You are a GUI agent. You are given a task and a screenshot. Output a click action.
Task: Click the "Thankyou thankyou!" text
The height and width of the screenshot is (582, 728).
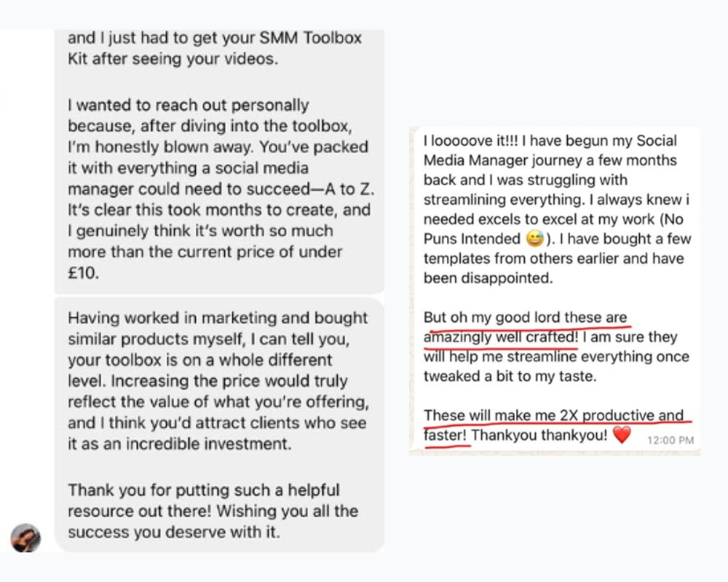click(x=541, y=436)
